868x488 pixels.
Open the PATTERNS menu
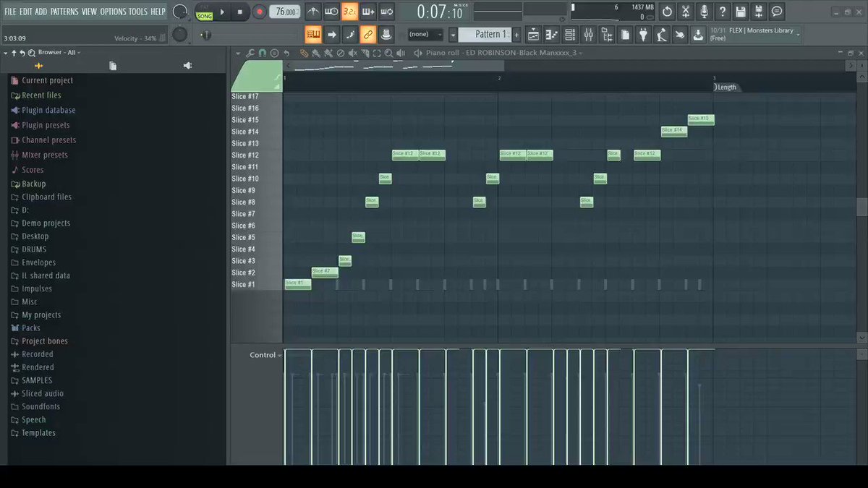pos(64,12)
